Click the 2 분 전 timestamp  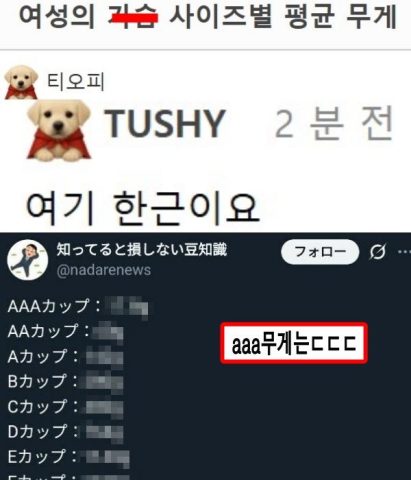click(x=334, y=123)
